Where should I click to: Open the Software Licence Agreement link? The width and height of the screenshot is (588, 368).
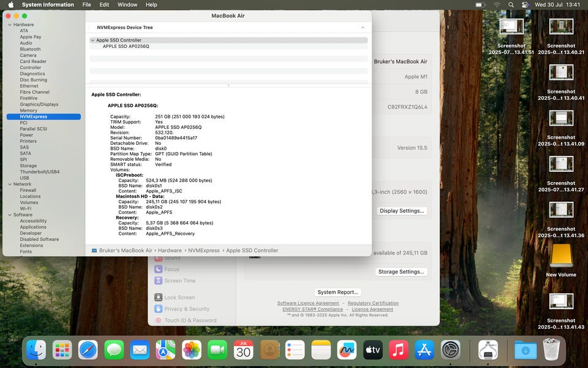point(307,303)
